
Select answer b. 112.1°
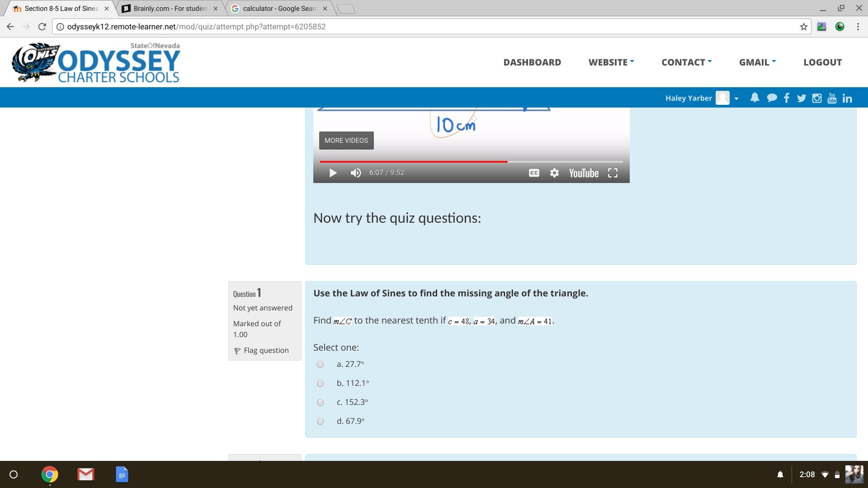coord(321,384)
